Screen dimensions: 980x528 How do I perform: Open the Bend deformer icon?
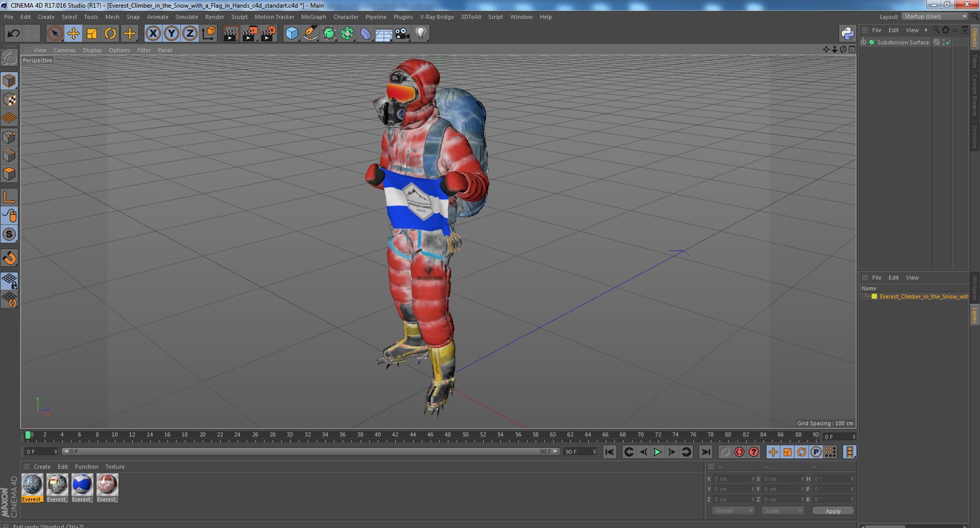pyautogui.click(x=366, y=34)
